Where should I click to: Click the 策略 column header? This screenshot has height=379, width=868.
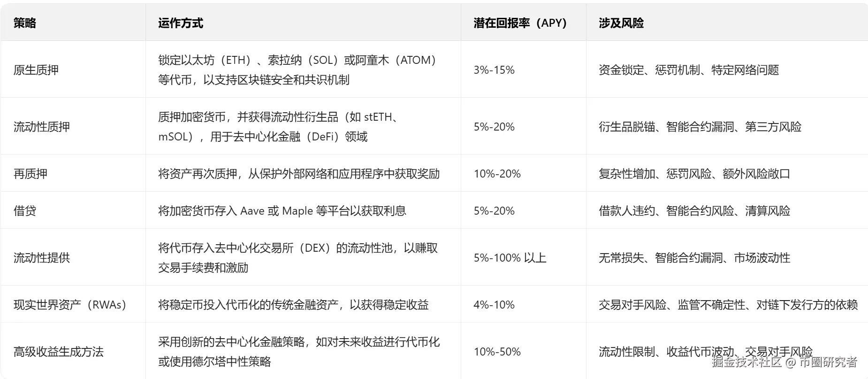[x=25, y=23]
